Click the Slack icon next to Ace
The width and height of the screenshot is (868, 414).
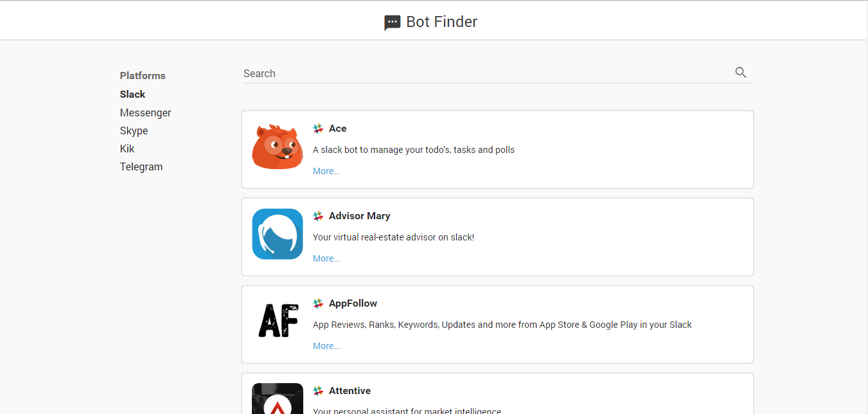[317, 128]
